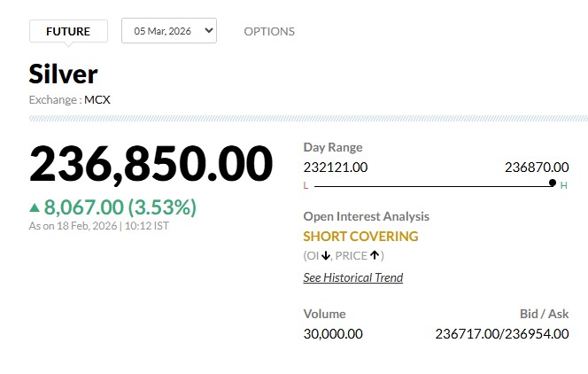Switch to the FUTURE tab
588x374 pixels.
68,31
